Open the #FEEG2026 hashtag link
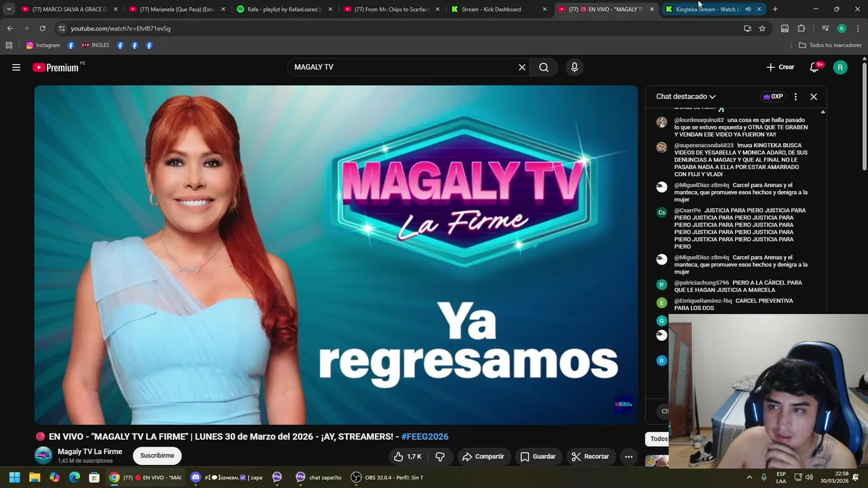868x488 pixels. coord(425,436)
